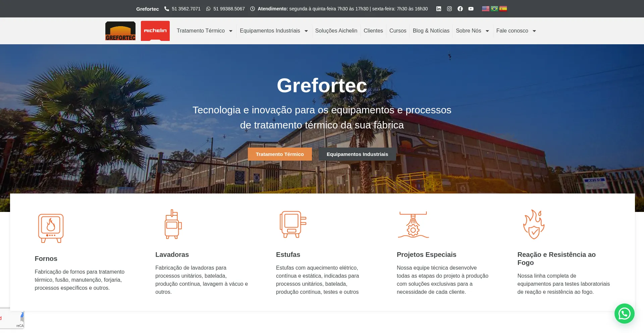Open the Equipamentos Industriais nav menu item
Viewport: 644px width, 333px height.
270,31
